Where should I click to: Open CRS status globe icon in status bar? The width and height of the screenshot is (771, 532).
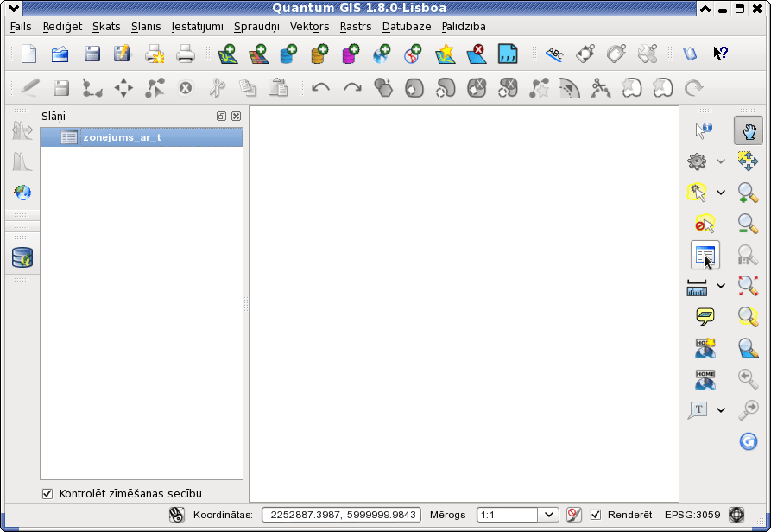tap(736, 515)
